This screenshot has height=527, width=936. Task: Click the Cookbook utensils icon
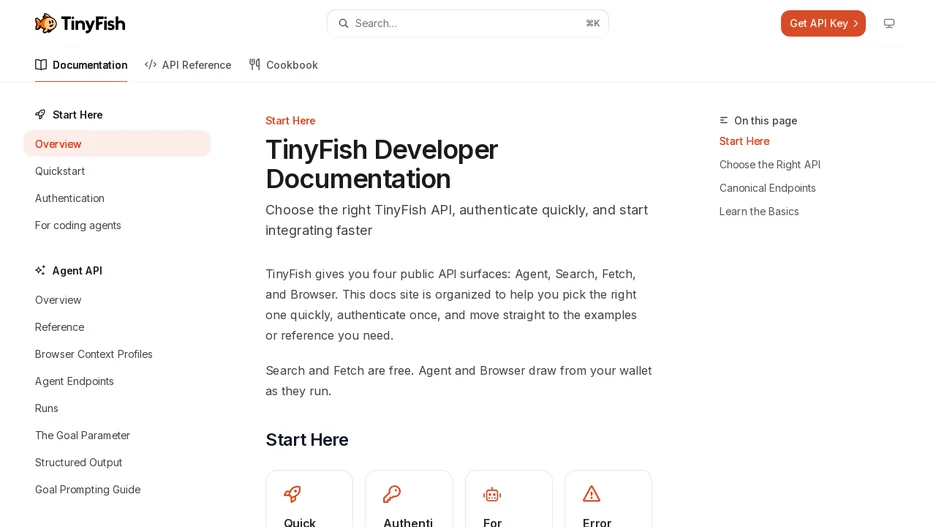pyautogui.click(x=255, y=64)
